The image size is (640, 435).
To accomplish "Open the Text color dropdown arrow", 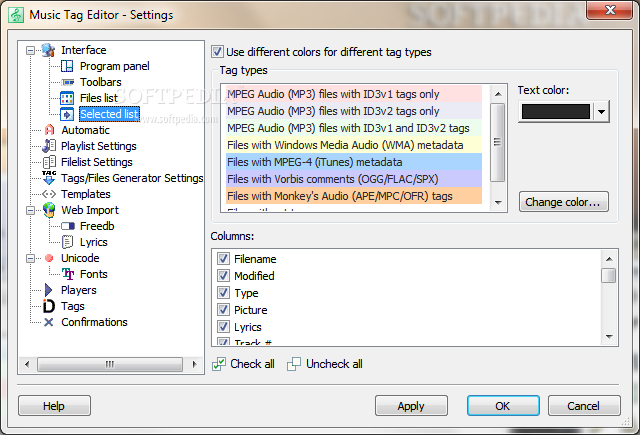I will tap(601, 112).
